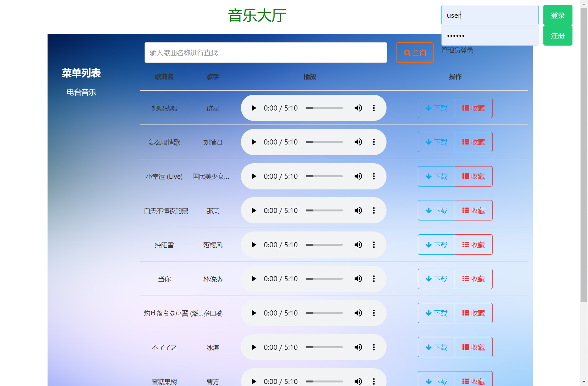Mute the audio for 怎么唱情歌

coord(358,142)
